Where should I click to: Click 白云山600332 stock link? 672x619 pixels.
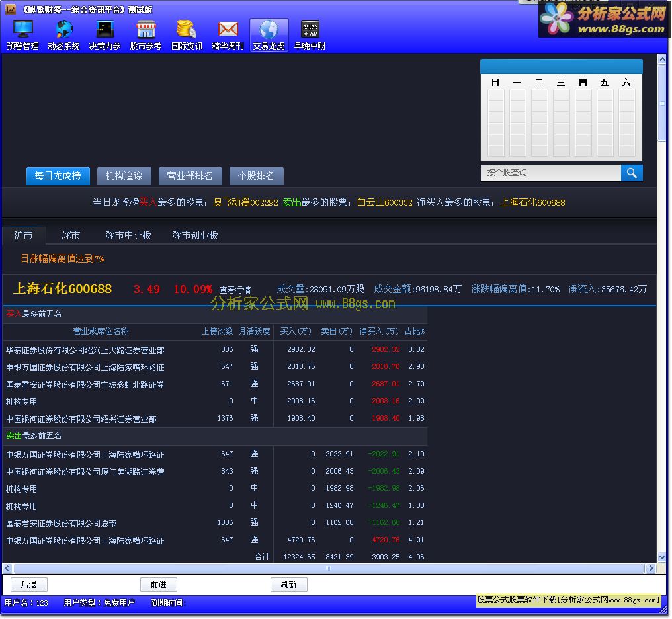tap(384, 202)
